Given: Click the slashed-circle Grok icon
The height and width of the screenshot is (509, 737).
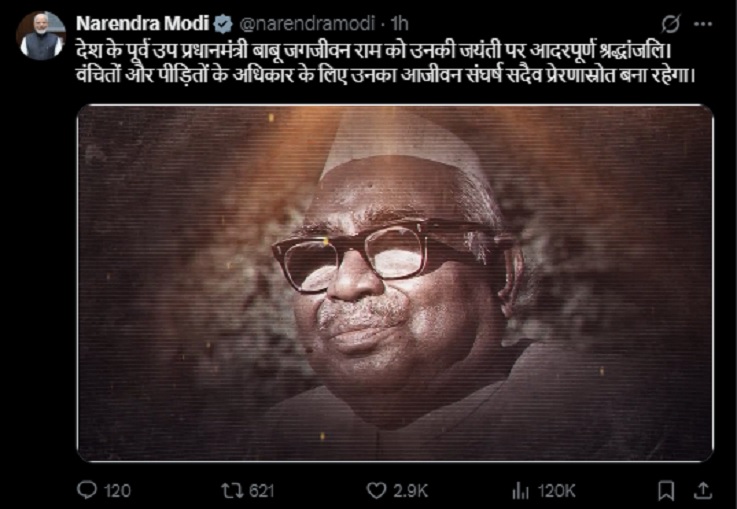Looking at the screenshot, I should pyautogui.click(x=670, y=24).
